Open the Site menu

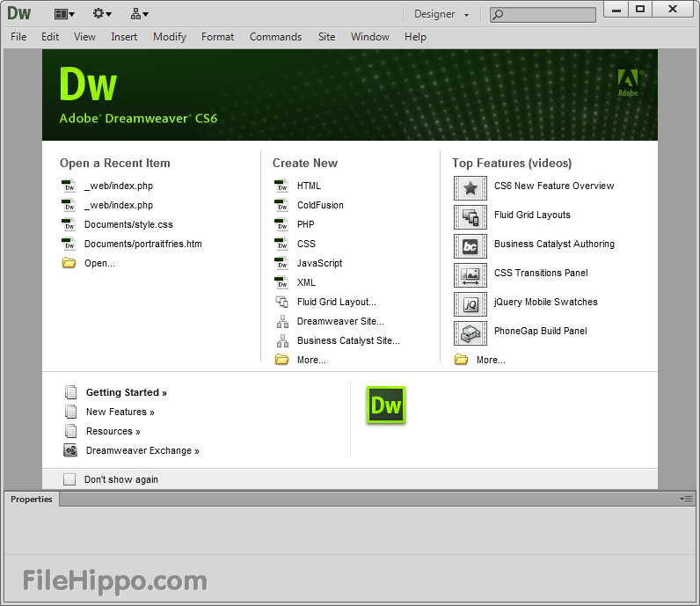click(x=326, y=37)
